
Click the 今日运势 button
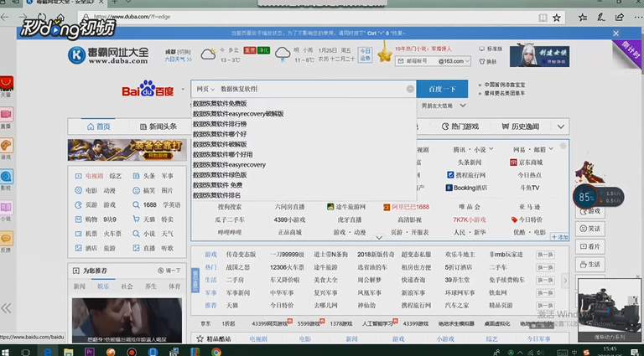click(365, 55)
